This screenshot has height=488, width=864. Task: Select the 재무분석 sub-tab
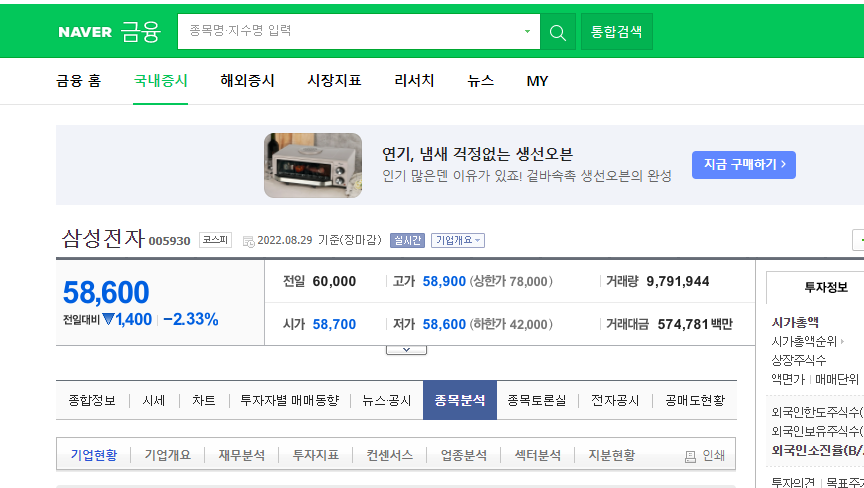tap(241, 456)
